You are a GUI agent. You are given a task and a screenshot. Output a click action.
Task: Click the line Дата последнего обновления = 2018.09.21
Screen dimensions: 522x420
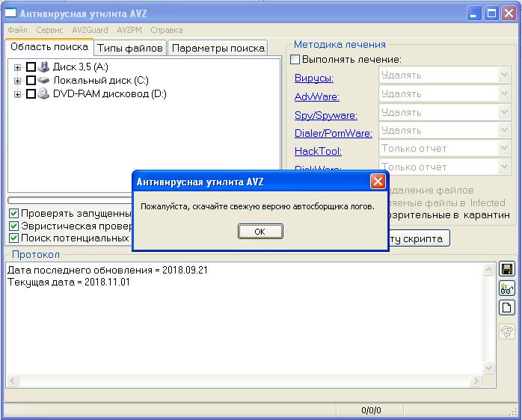(108, 270)
